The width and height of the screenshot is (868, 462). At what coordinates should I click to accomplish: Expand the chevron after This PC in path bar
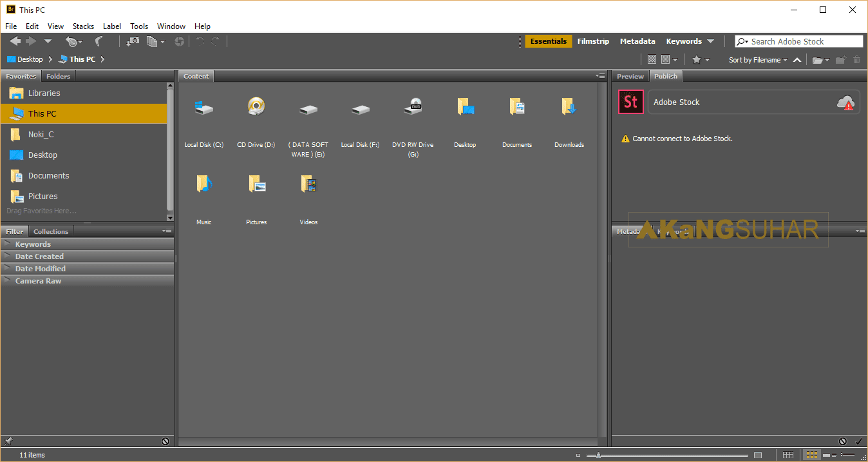click(x=102, y=59)
